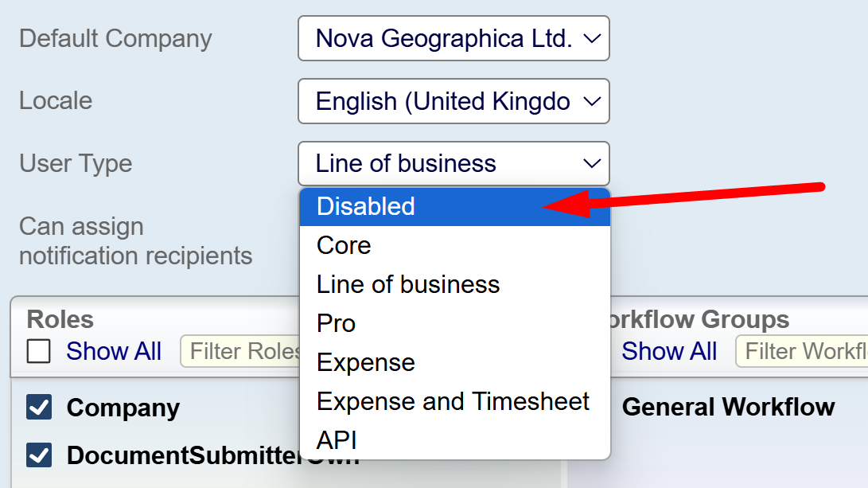This screenshot has width=868, height=488.
Task: Uncheck the DocumentSubmitterOwn role checkbox
Action: (39, 455)
